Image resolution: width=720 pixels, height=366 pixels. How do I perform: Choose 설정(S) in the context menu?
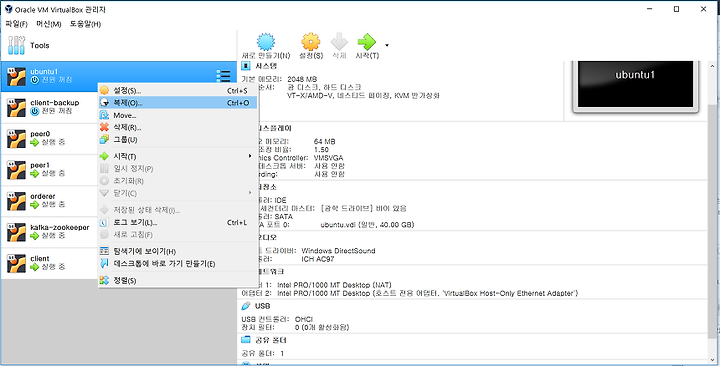(x=177, y=90)
